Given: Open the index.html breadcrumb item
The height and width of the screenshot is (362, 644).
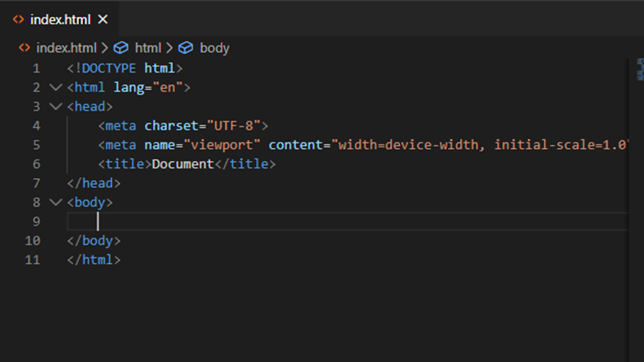Looking at the screenshot, I should coord(66,48).
